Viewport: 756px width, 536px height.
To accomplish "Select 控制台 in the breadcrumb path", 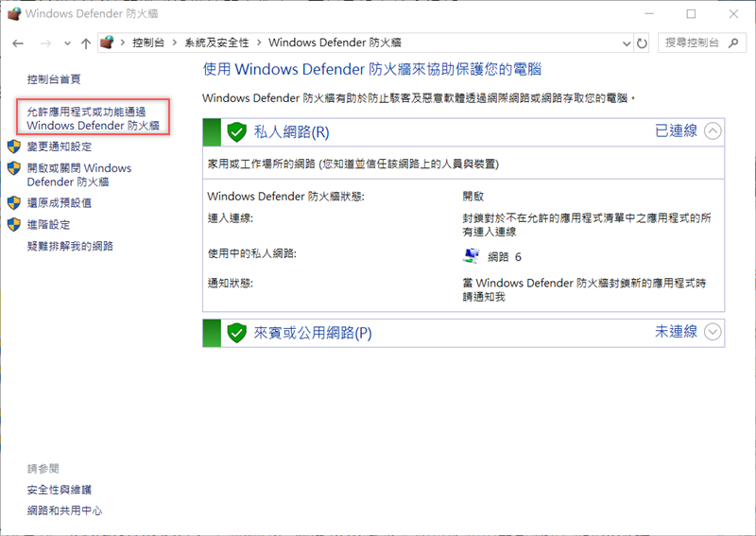I will pos(148,43).
